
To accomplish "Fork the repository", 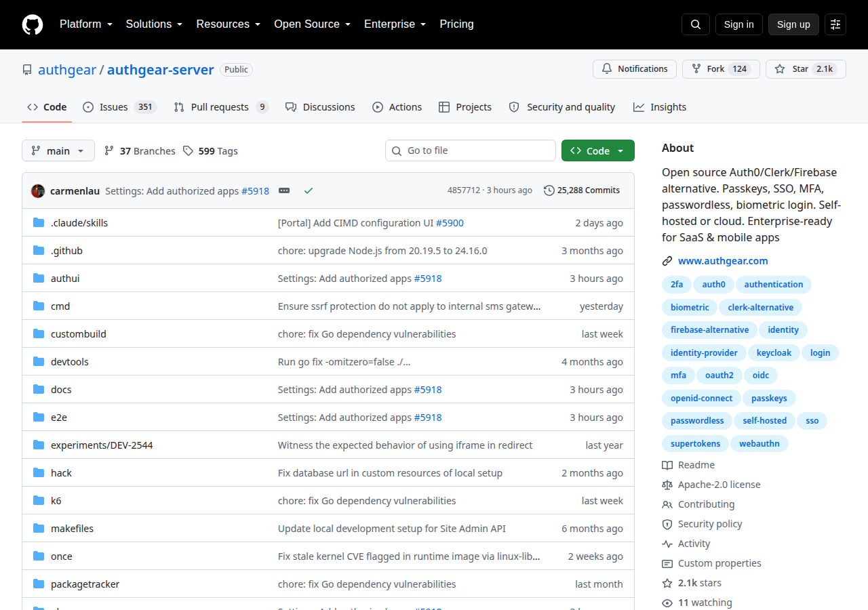I will 721,69.
